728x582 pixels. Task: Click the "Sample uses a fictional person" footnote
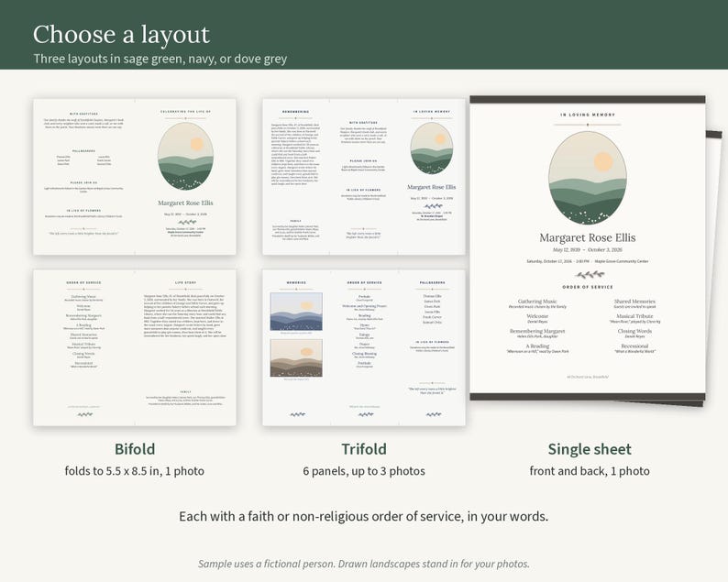point(363,564)
